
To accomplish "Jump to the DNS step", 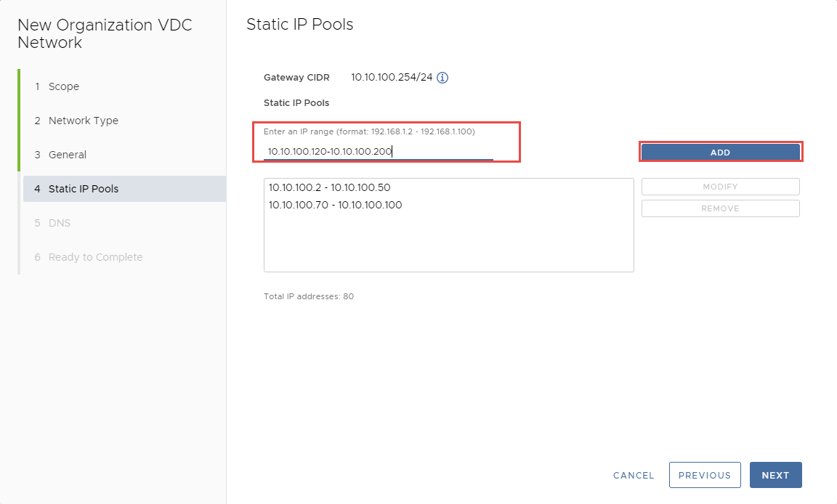I will coord(59,223).
